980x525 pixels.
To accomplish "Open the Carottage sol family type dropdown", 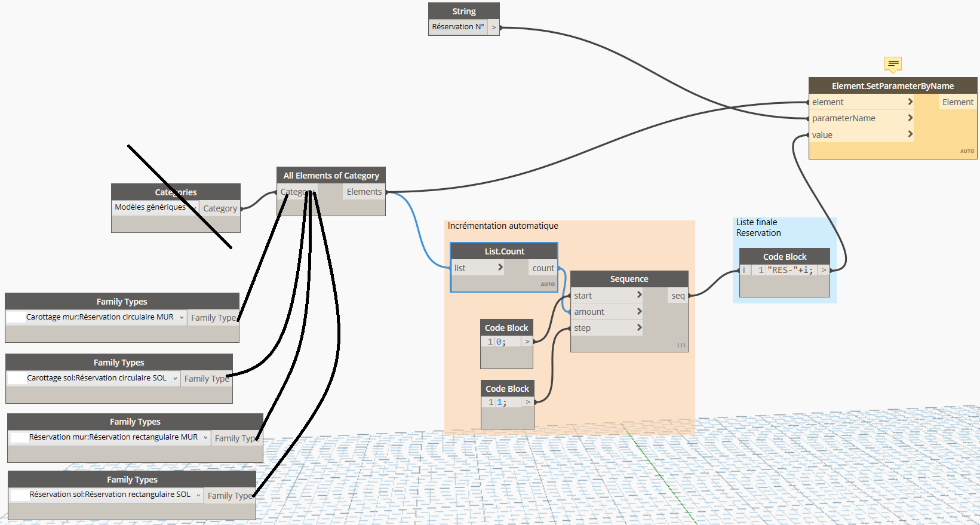I will pyautogui.click(x=175, y=378).
